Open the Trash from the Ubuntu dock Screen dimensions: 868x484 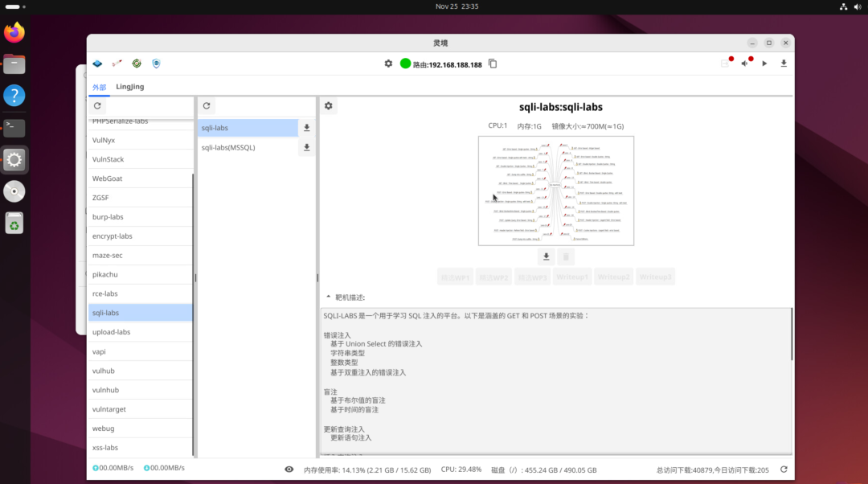point(14,224)
